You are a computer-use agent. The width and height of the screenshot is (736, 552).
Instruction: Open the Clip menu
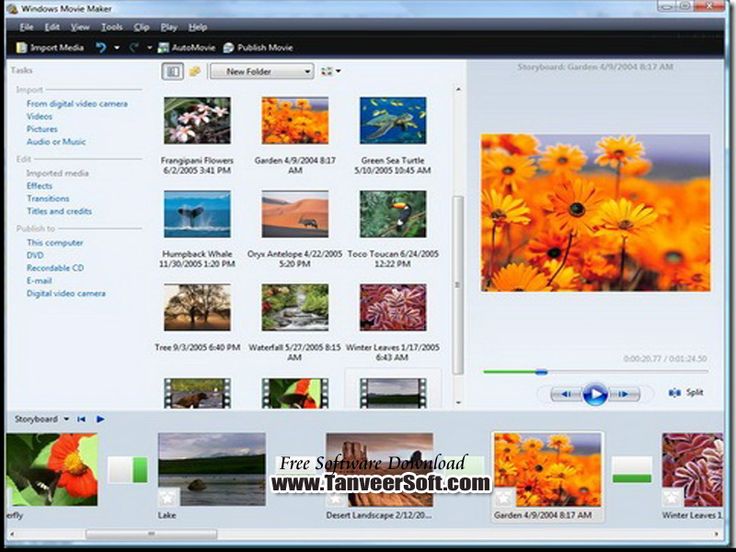(x=141, y=27)
